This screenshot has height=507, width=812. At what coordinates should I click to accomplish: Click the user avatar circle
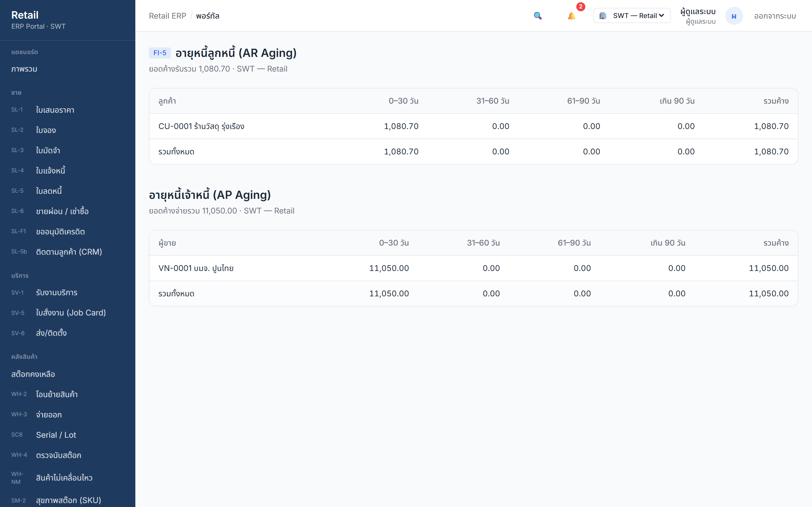[x=734, y=16]
